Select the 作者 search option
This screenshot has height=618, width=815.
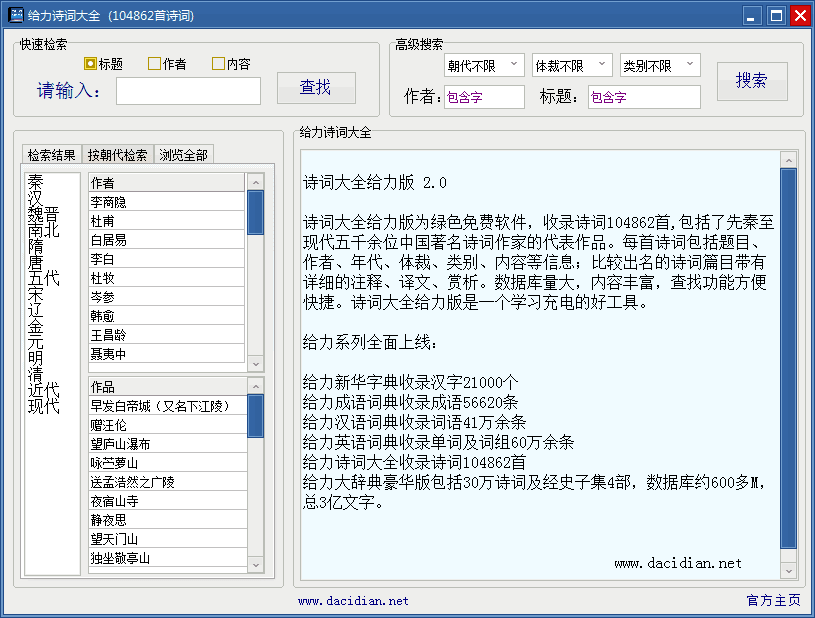[x=155, y=64]
